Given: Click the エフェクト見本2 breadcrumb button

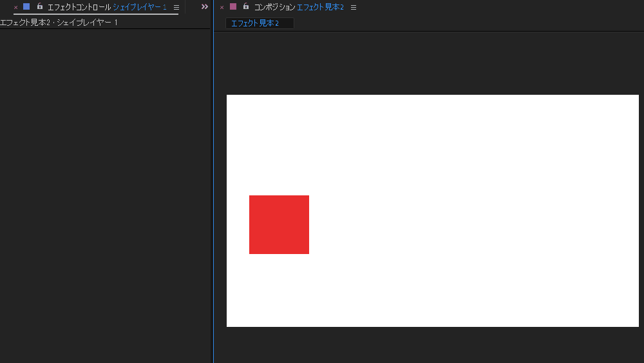Looking at the screenshot, I should click(260, 23).
